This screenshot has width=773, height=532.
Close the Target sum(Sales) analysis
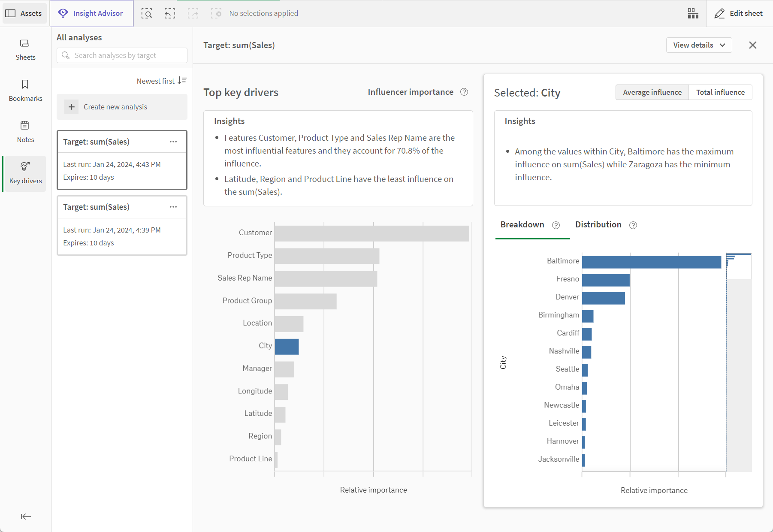[752, 45]
